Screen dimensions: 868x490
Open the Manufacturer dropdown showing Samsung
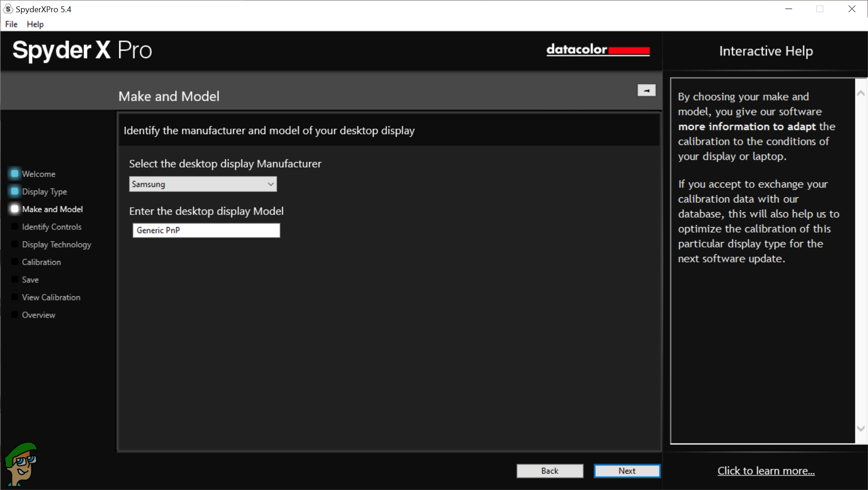203,184
